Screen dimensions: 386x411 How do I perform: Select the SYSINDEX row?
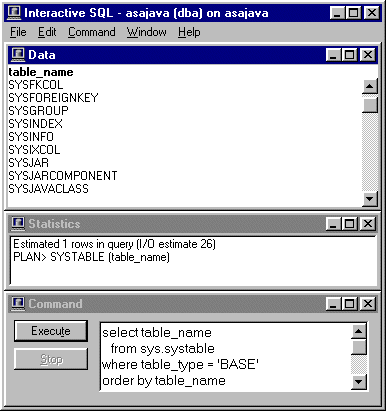35,124
